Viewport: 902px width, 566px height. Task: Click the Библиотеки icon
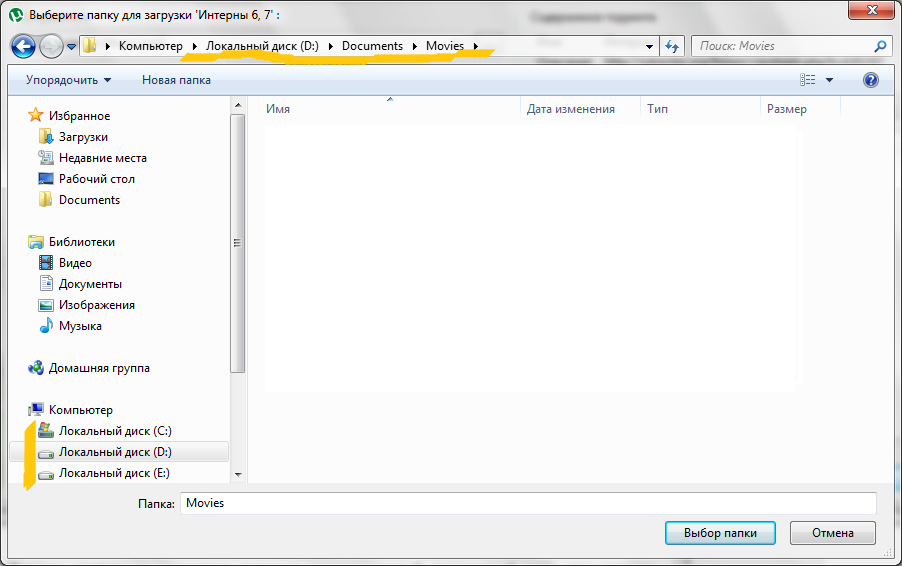pyautogui.click(x=36, y=242)
